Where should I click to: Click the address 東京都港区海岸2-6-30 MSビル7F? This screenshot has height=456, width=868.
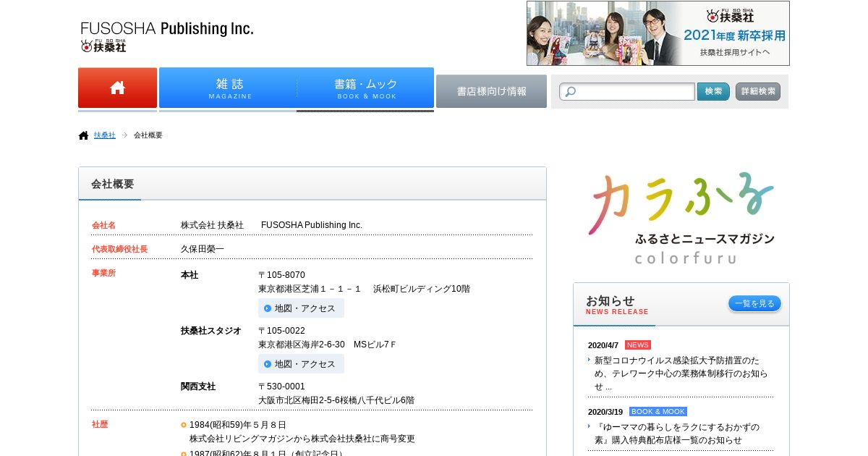pyautogui.click(x=327, y=345)
